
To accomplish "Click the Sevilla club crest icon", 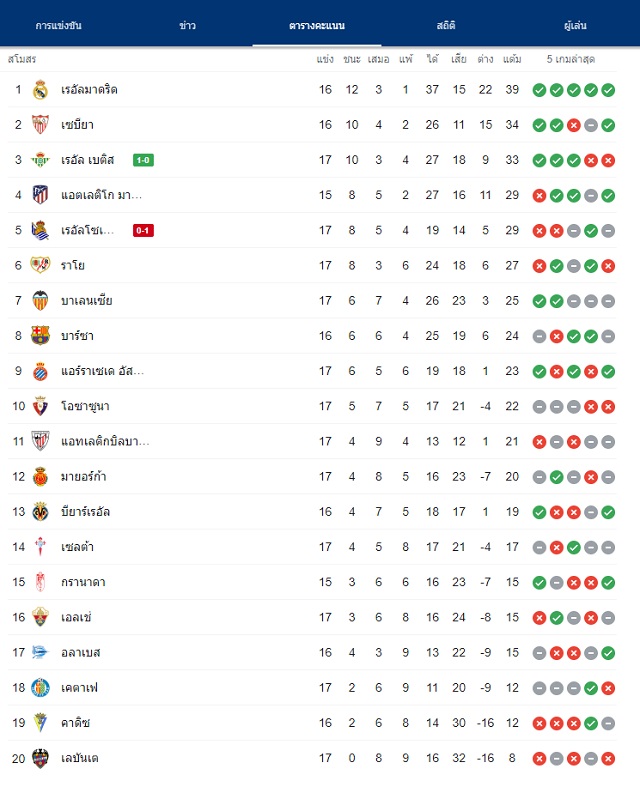I will tap(40, 125).
